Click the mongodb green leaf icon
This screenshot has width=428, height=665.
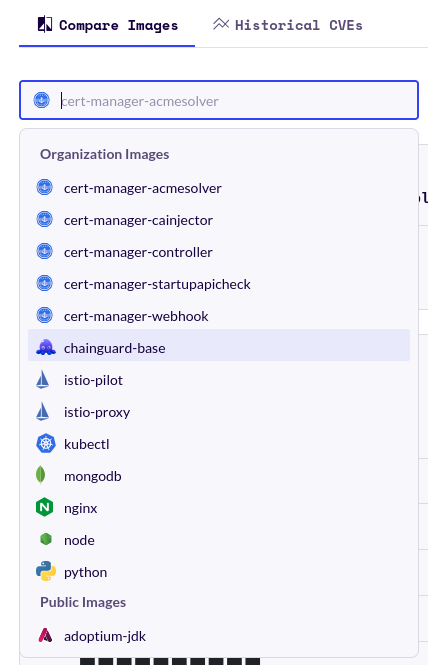tap(41, 475)
